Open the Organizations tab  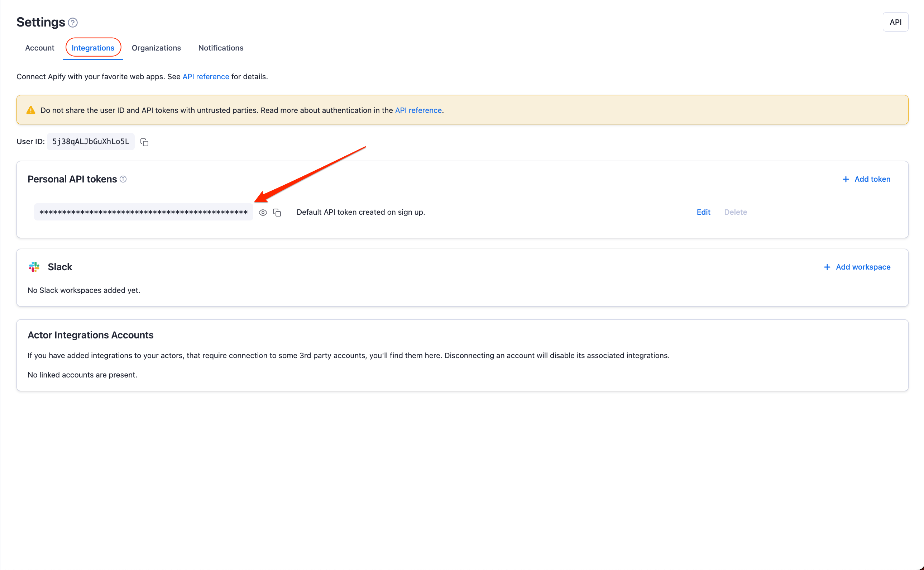coord(156,48)
